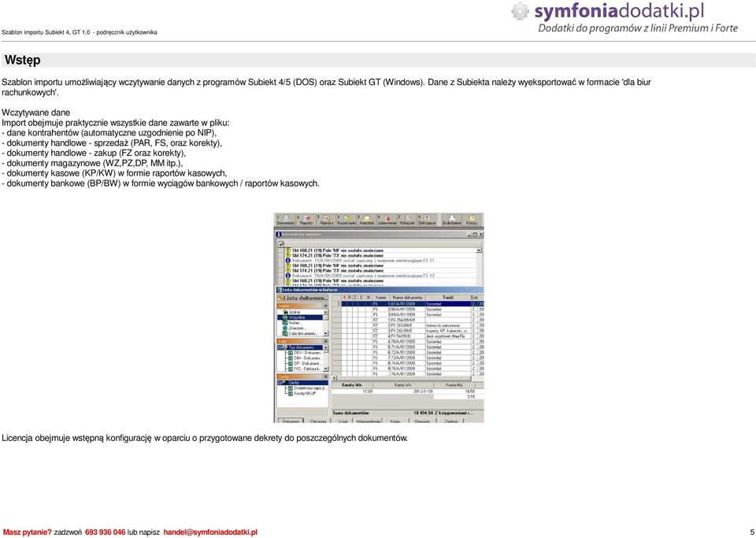This screenshot has height=538, width=756.
Task: Click the Konto Wn column header
Action: (402, 384)
